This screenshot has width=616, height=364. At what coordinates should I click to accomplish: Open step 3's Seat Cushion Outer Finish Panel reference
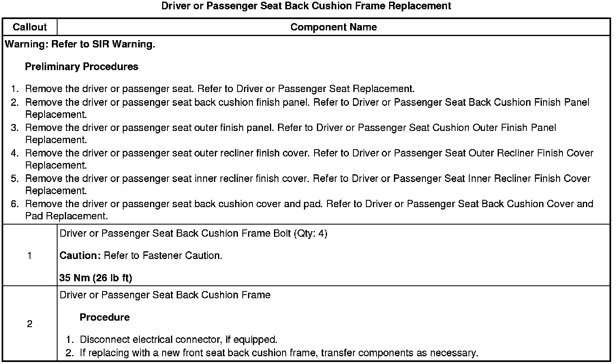pyautogui.click(x=436, y=128)
